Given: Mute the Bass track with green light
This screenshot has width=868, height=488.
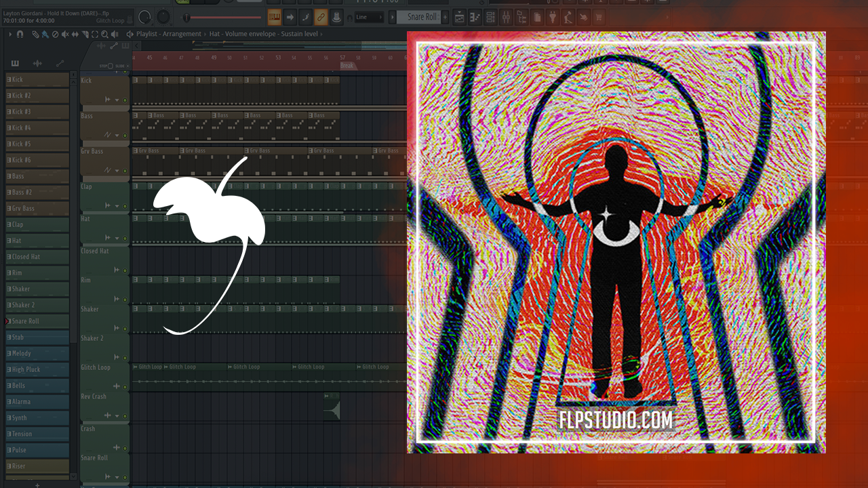Looking at the screenshot, I should click(x=125, y=136).
